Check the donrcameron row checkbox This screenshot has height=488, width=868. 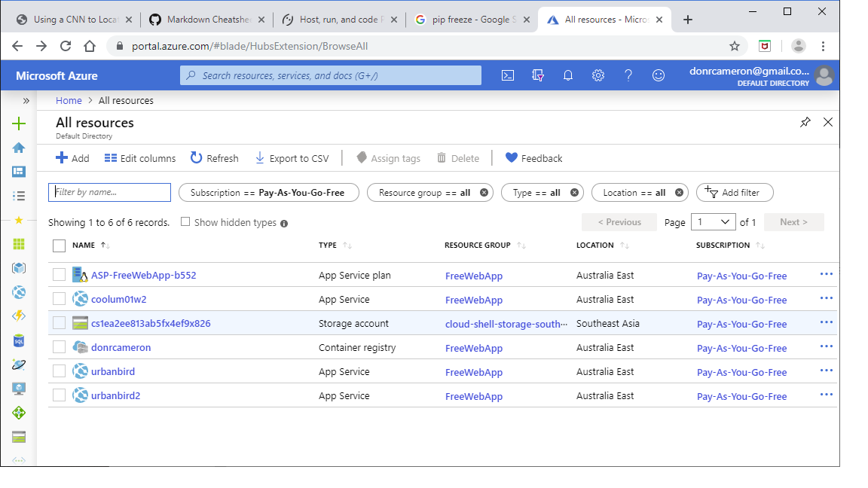60,347
